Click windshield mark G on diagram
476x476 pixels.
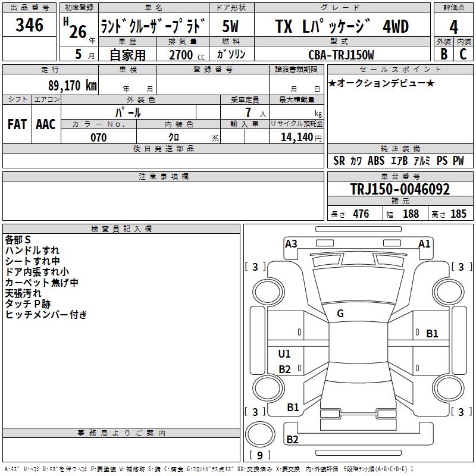point(340,314)
